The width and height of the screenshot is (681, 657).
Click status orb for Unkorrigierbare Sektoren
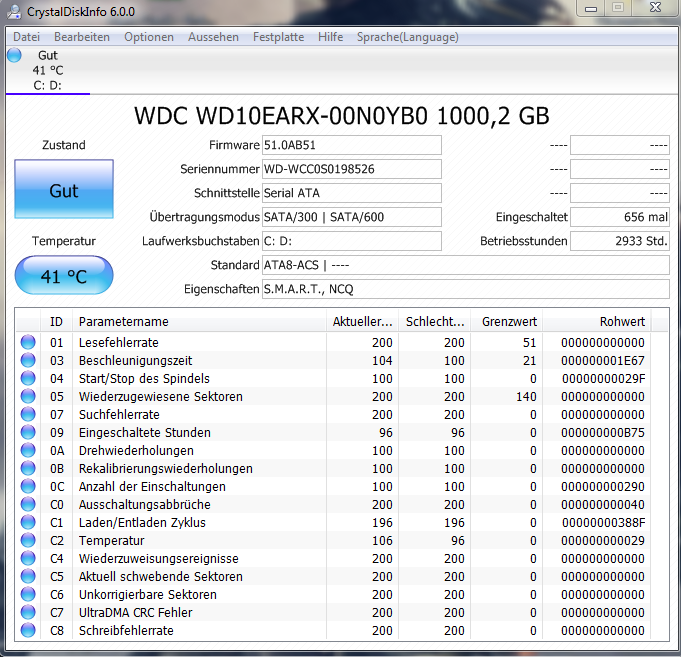point(28,594)
